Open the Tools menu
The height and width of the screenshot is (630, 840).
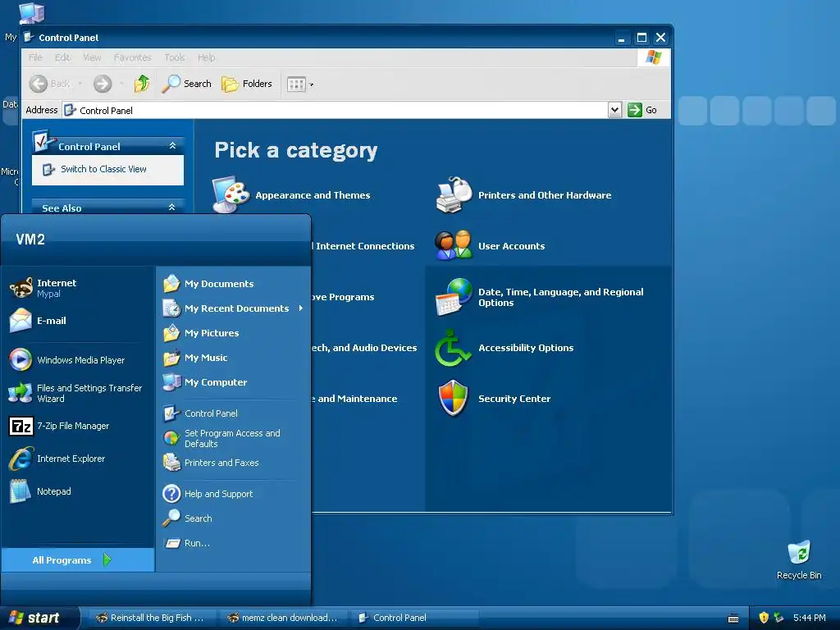point(174,57)
